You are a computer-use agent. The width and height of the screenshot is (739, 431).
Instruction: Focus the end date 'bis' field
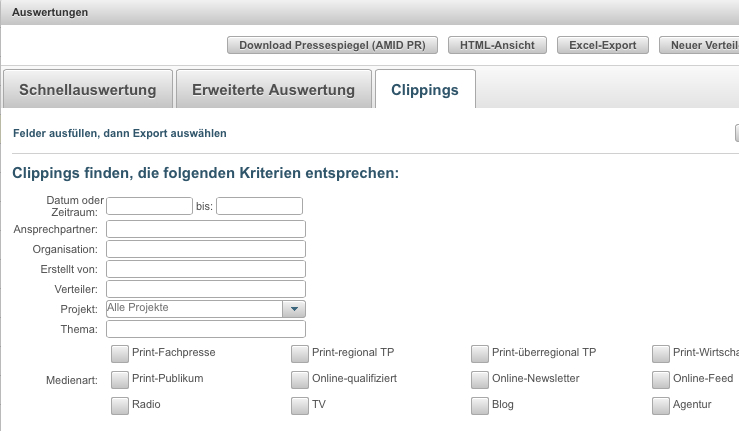coord(259,206)
